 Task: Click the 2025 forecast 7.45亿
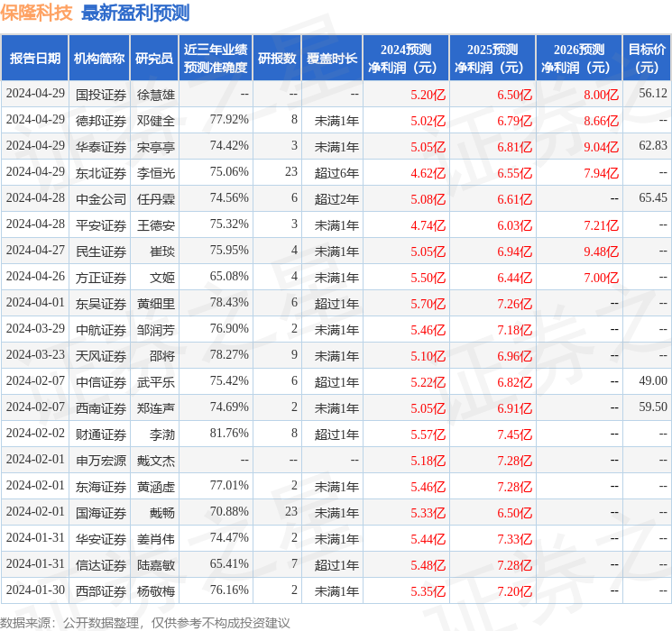(x=514, y=434)
